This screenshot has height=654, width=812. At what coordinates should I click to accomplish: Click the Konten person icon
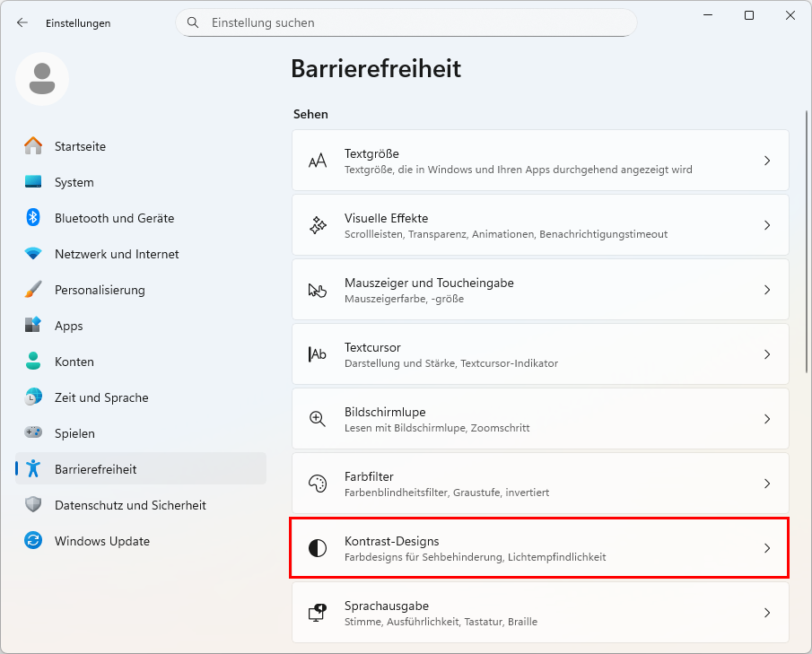(x=33, y=361)
